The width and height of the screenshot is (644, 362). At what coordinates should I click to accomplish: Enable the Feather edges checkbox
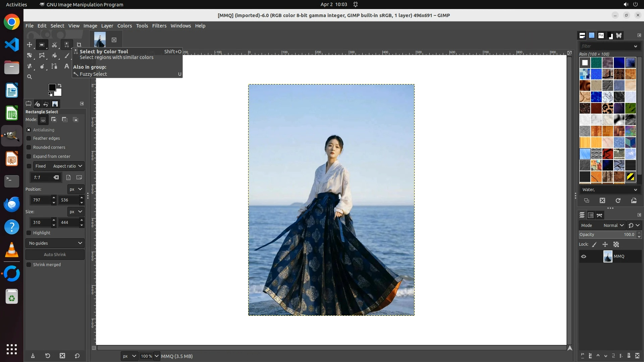tap(29, 138)
